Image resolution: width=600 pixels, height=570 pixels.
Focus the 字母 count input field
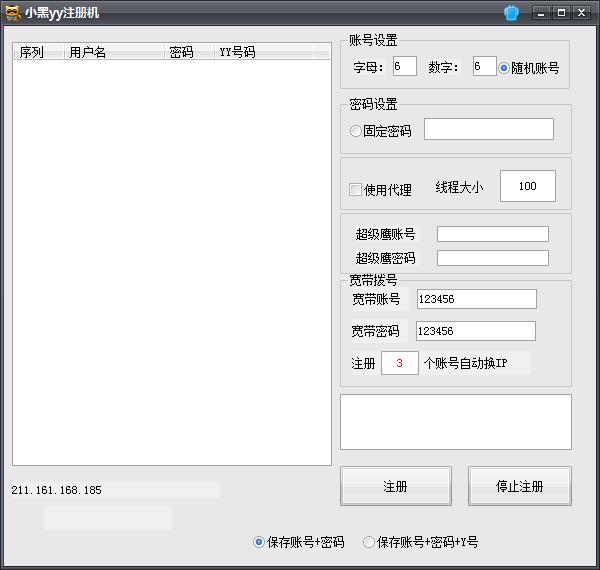[x=404, y=67]
